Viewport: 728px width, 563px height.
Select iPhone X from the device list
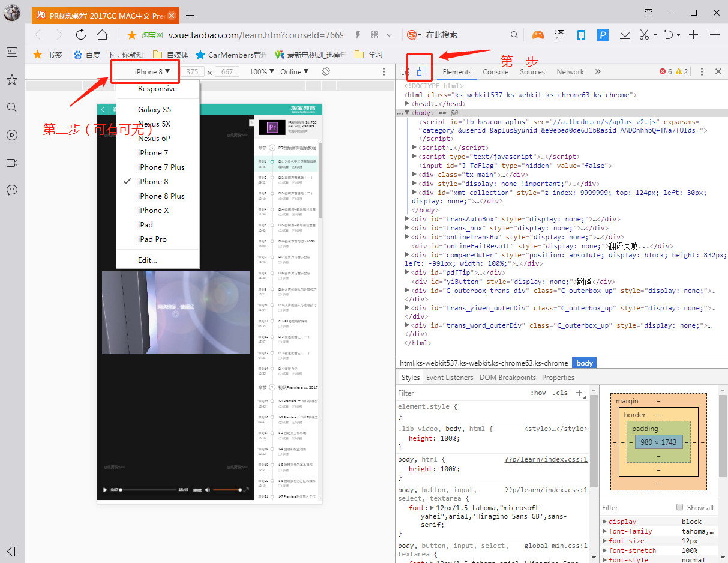click(x=154, y=210)
